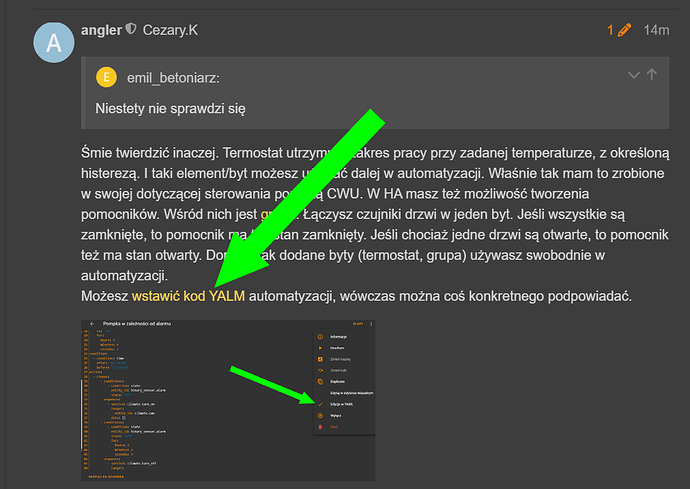Follow the "wstawić kod YALM" link
Image resolution: width=690 pixels, height=489 pixels.
pyautogui.click(x=188, y=296)
